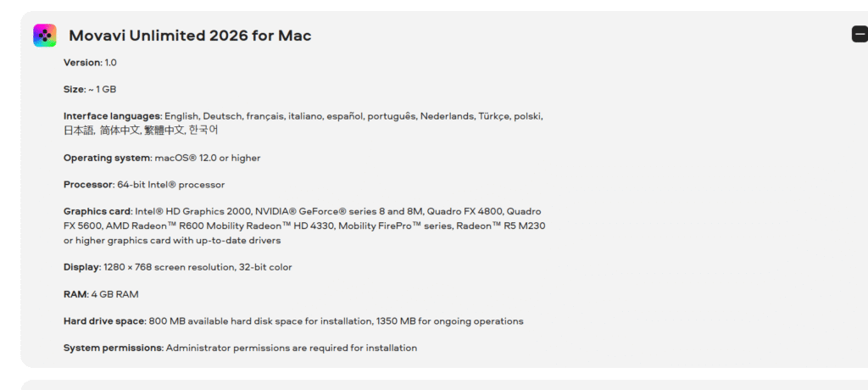Click the System permissions label
Image resolution: width=868 pixels, height=390 pixels.
113,348
